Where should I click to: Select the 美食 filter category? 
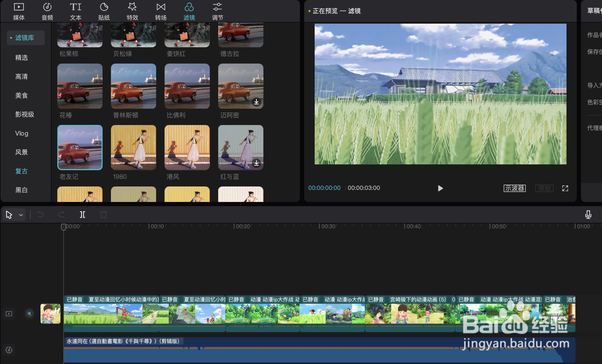(22, 96)
